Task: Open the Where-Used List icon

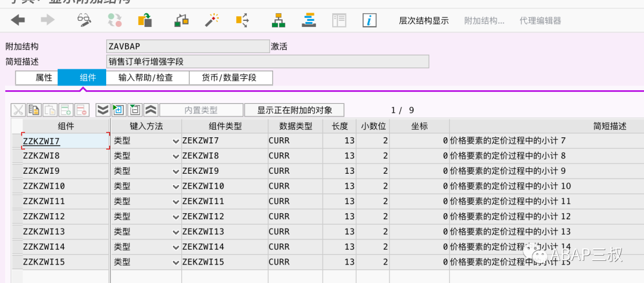Action: click(x=242, y=20)
